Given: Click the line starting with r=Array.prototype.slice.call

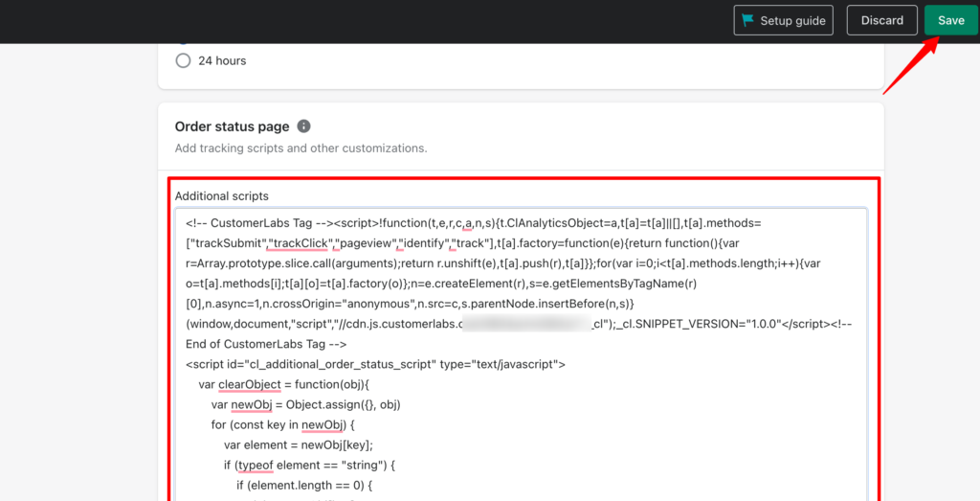Looking at the screenshot, I should coord(503,263).
